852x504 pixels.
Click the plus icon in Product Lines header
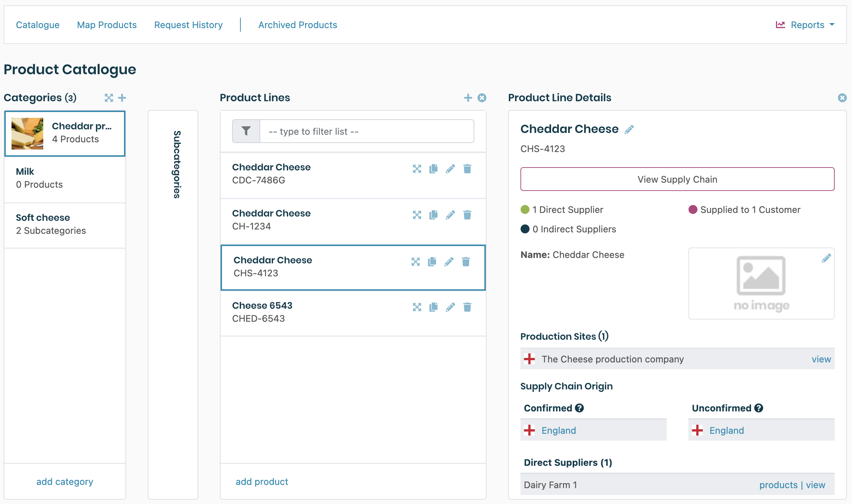click(x=468, y=98)
